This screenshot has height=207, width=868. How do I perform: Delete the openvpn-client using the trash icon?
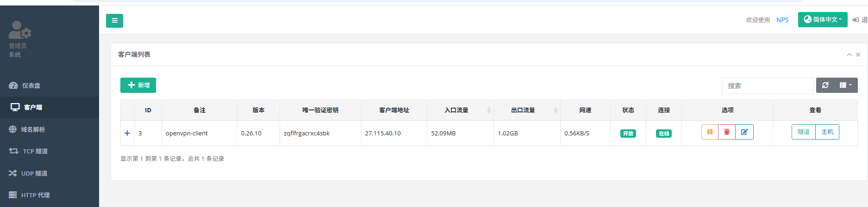pos(727,132)
